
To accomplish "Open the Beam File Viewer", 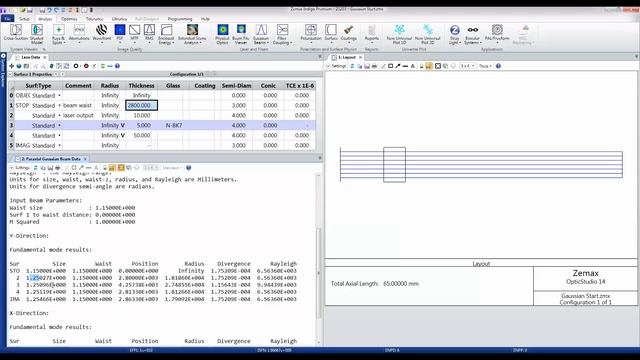I will click(x=241, y=33).
